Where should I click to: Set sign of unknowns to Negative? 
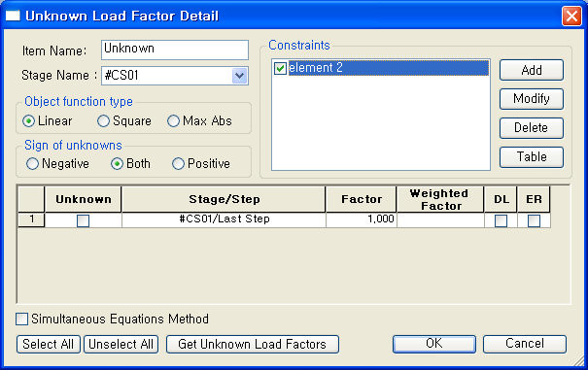coord(32,164)
